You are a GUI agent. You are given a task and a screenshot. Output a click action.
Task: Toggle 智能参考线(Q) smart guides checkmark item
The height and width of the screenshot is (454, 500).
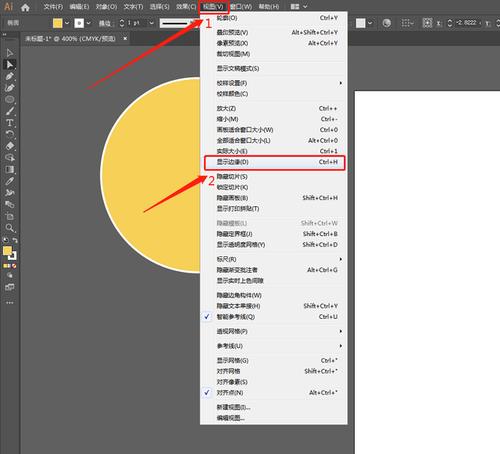(273, 317)
